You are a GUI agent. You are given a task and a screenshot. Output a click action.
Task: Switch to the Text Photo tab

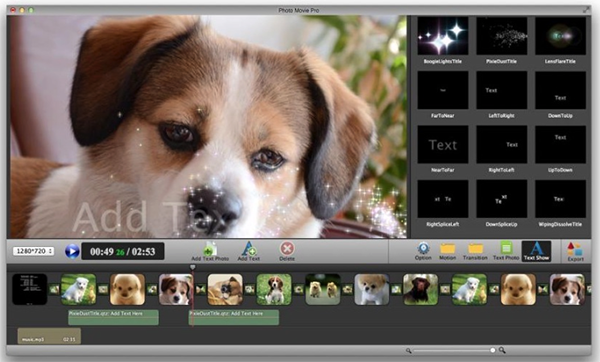click(x=506, y=251)
